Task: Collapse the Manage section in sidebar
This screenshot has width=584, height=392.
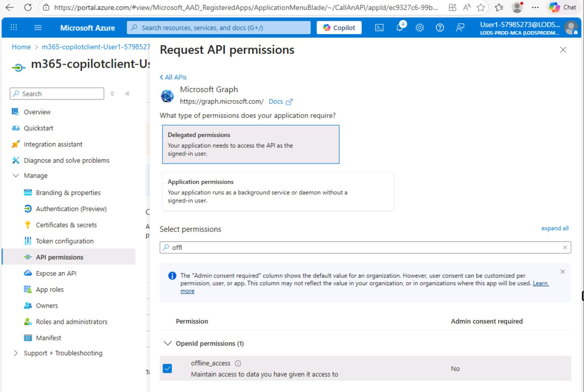Action: [x=16, y=175]
